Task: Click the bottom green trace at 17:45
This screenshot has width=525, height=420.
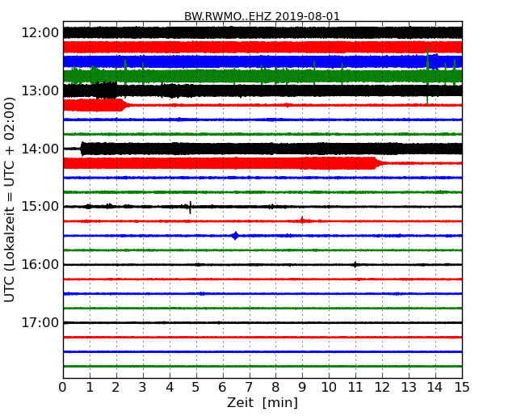Action: (x=262, y=366)
